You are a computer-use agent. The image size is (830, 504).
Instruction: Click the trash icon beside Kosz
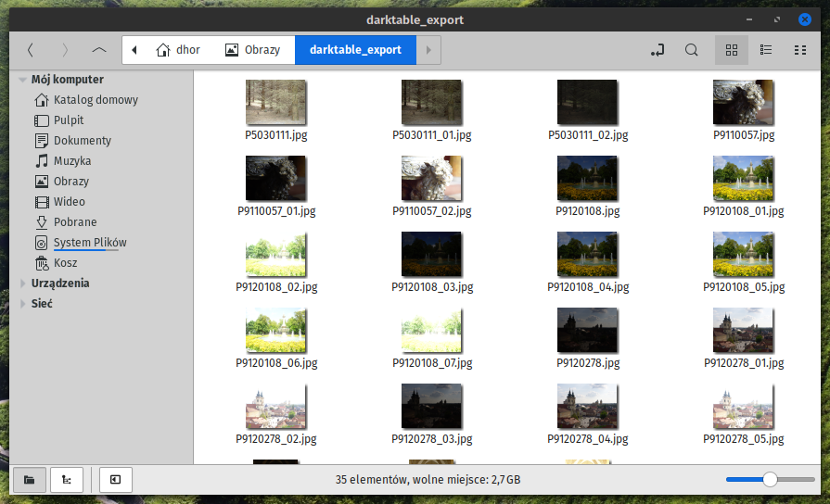click(x=42, y=263)
